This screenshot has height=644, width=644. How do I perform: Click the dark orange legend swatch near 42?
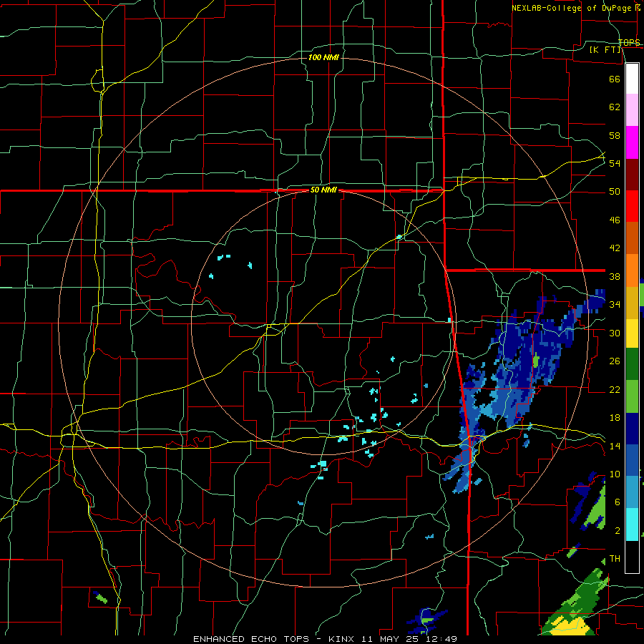click(x=632, y=238)
